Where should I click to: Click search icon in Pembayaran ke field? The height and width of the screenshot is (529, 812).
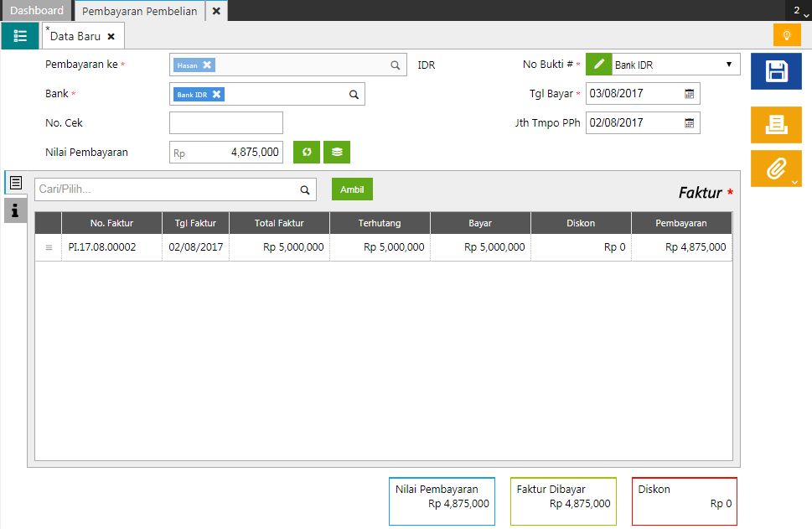[x=395, y=65]
